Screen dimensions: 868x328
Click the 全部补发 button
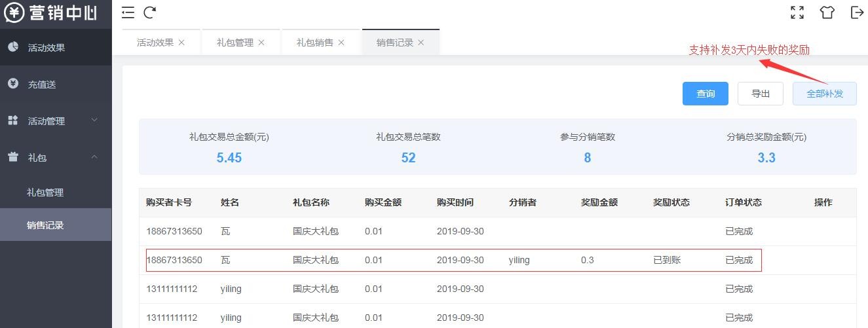point(824,94)
